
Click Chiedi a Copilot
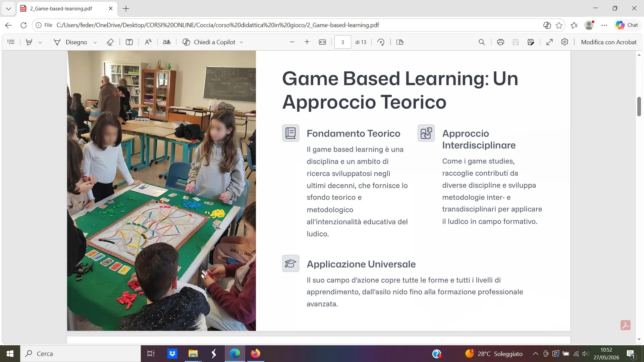pyautogui.click(x=209, y=42)
